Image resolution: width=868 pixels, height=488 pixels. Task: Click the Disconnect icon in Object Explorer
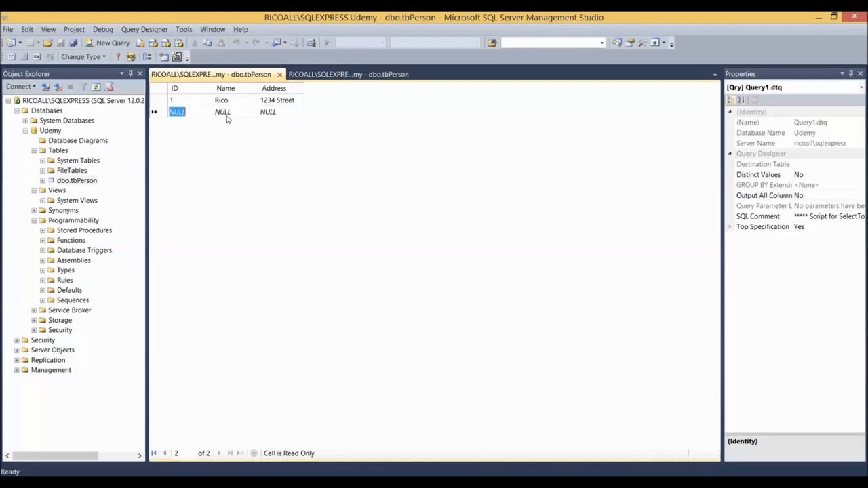tap(58, 87)
